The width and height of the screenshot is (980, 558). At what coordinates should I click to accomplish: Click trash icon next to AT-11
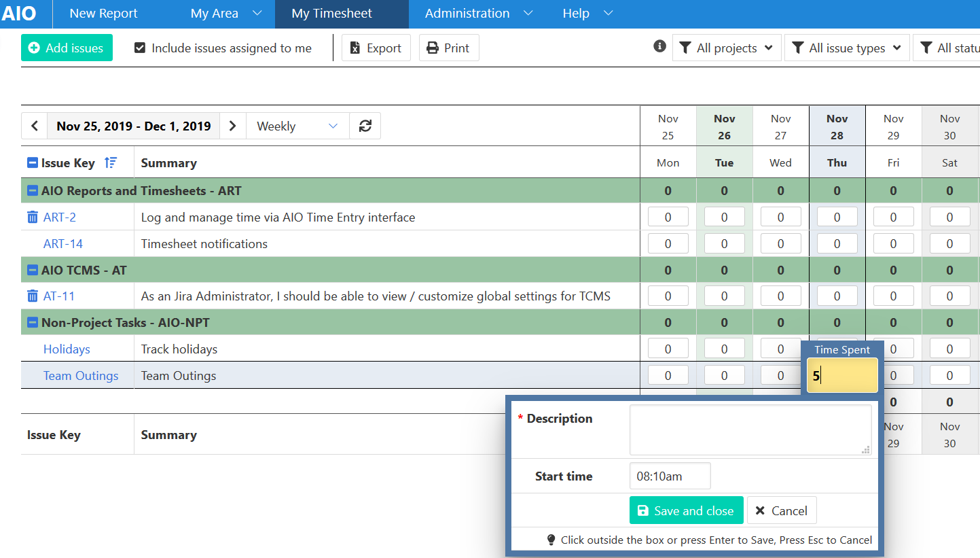click(x=33, y=296)
